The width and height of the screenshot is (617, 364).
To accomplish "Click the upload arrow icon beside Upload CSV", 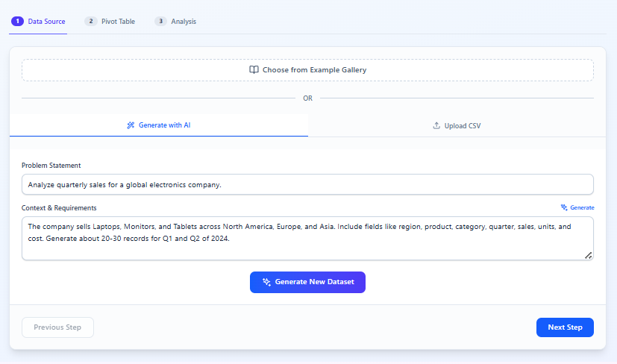I will pyautogui.click(x=436, y=126).
